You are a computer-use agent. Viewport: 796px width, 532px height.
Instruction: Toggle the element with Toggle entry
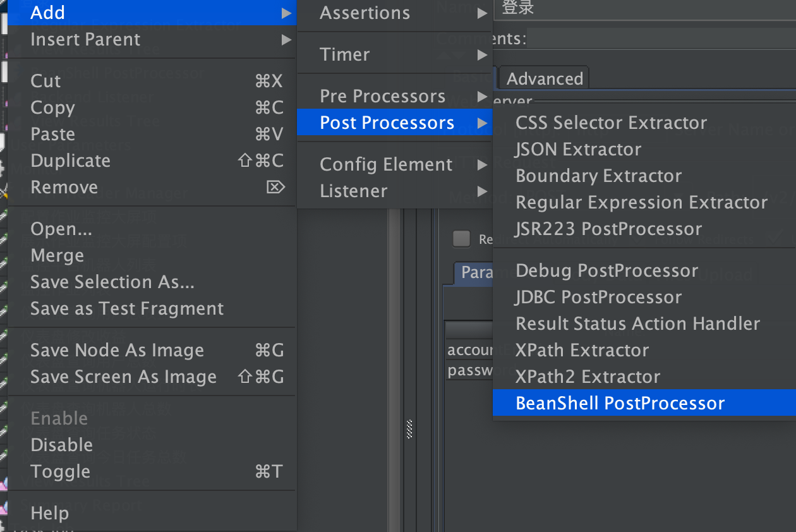tap(152, 471)
